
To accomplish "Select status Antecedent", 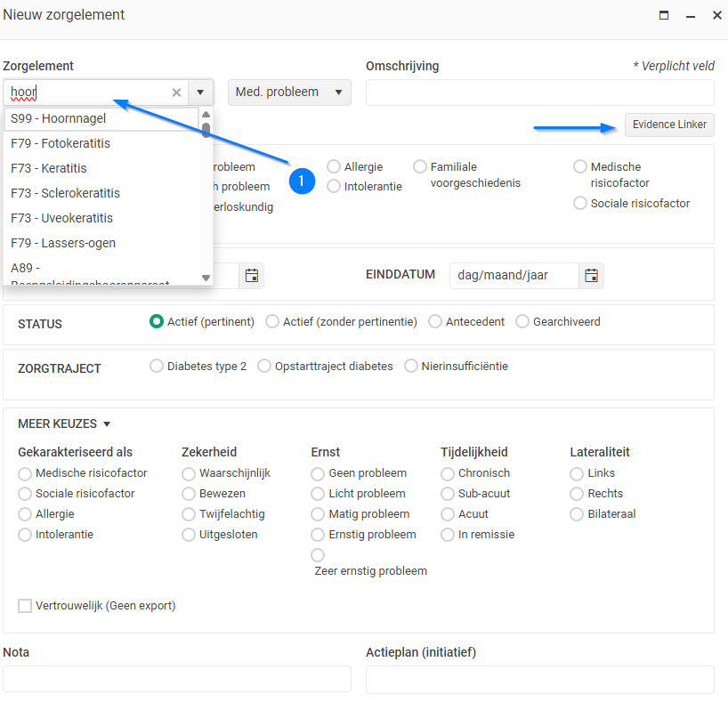I will pyautogui.click(x=435, y=322).
